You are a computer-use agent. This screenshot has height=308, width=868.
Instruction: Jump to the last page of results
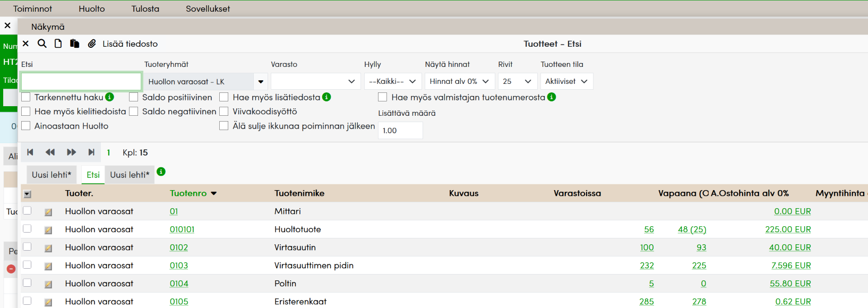click(91, 152)
